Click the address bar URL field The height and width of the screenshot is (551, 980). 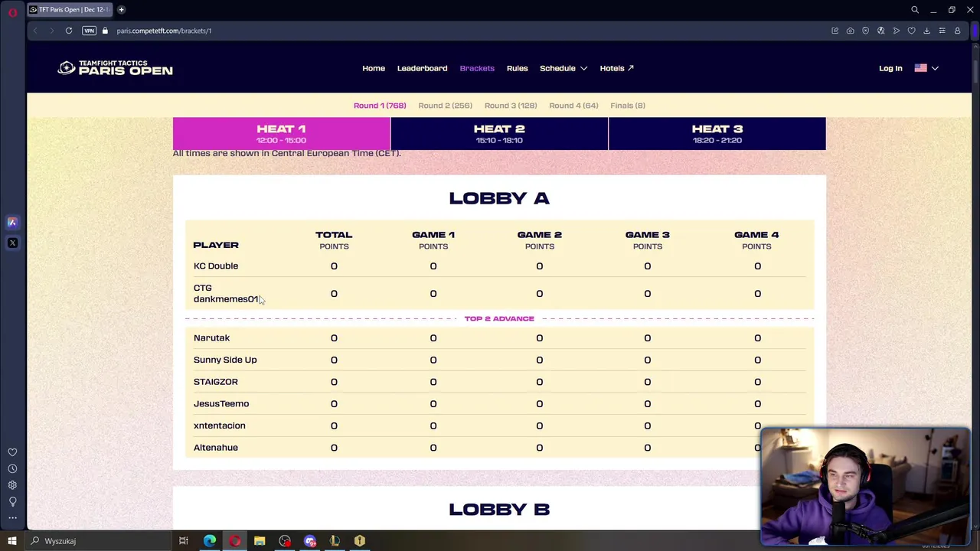tap(164, 31)
